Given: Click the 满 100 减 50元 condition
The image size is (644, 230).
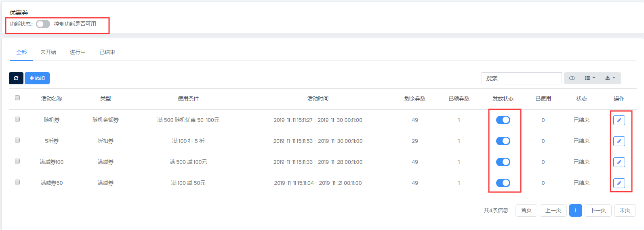Looking at the screenshot, I should point(188,183).
